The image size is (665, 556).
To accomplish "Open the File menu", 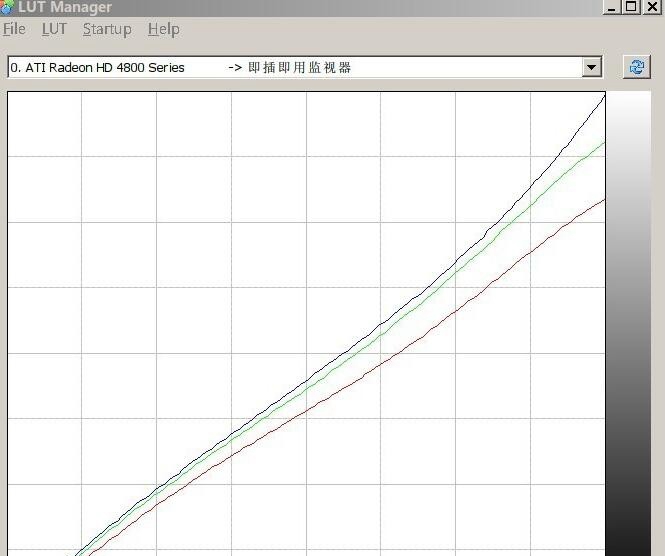I will [x=14, y=29].
